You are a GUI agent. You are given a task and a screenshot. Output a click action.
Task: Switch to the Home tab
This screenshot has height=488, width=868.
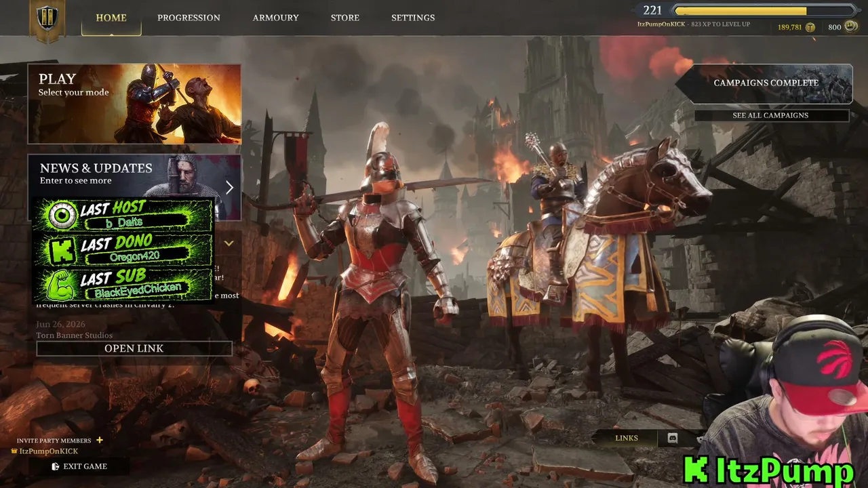tap(111, 18)
